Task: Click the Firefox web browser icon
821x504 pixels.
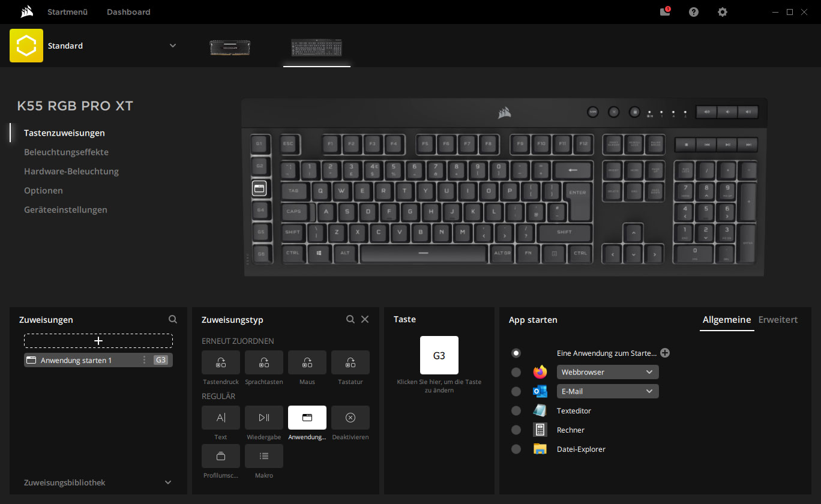Action: click(x=540, y=372)
